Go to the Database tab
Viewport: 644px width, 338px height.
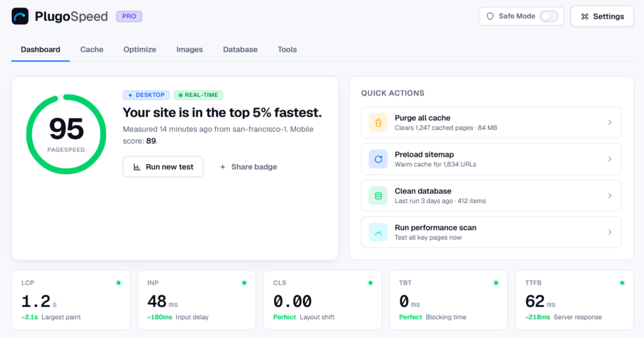(x=240, y=50)
